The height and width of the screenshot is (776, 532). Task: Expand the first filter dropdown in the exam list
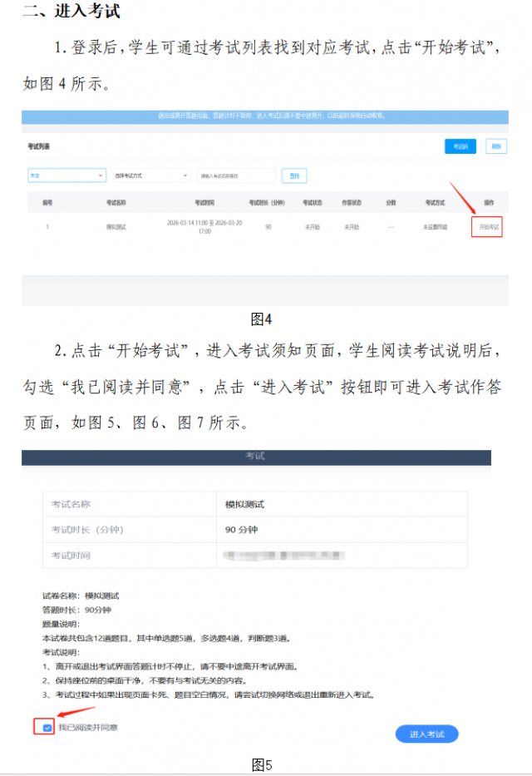coord(66,175)
